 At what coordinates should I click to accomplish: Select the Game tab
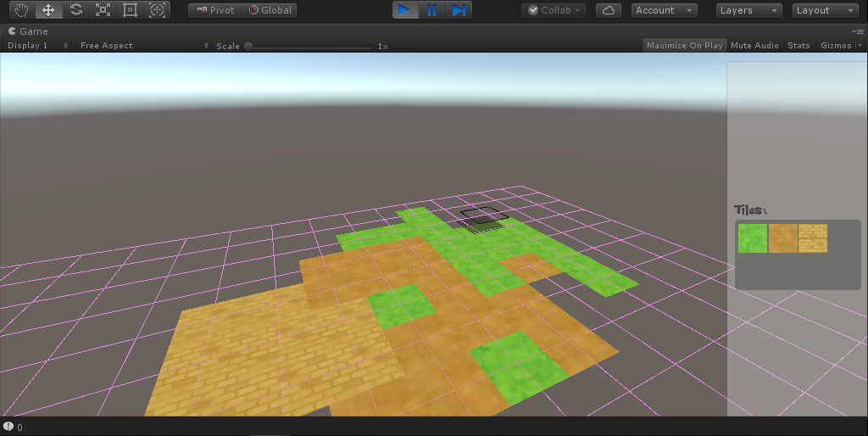(x=28, y=31)
